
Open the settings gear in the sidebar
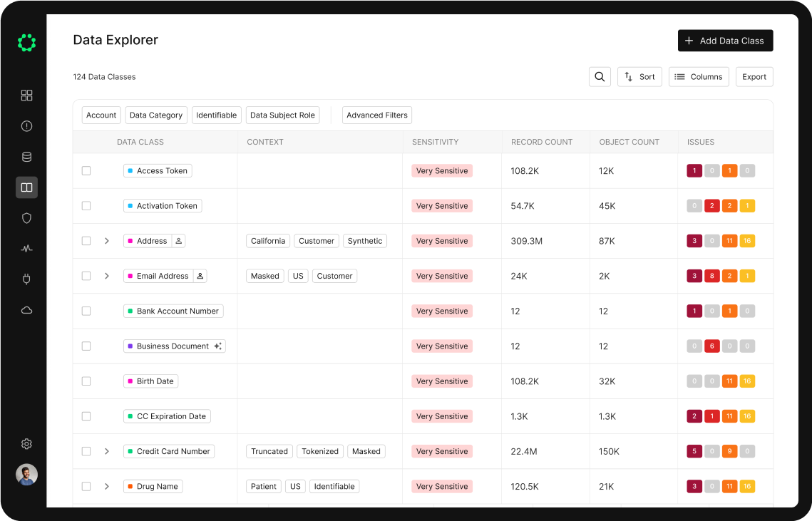pyautogui.click(x=26, y=443)
